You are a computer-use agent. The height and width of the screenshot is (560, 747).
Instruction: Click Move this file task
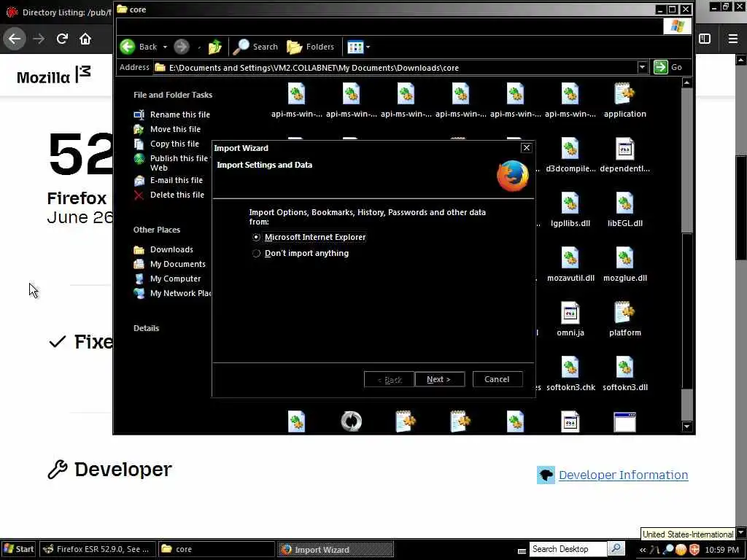tap(167, 129)
